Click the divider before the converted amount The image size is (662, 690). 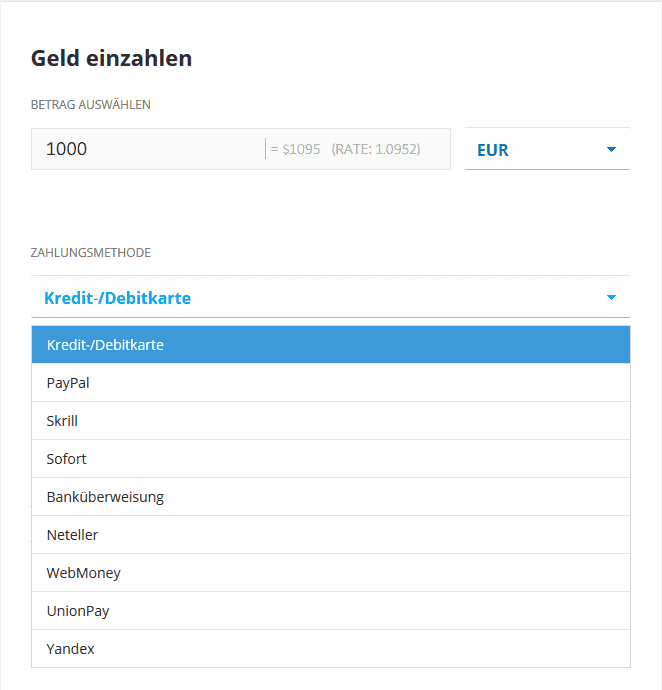pos(266,149)
